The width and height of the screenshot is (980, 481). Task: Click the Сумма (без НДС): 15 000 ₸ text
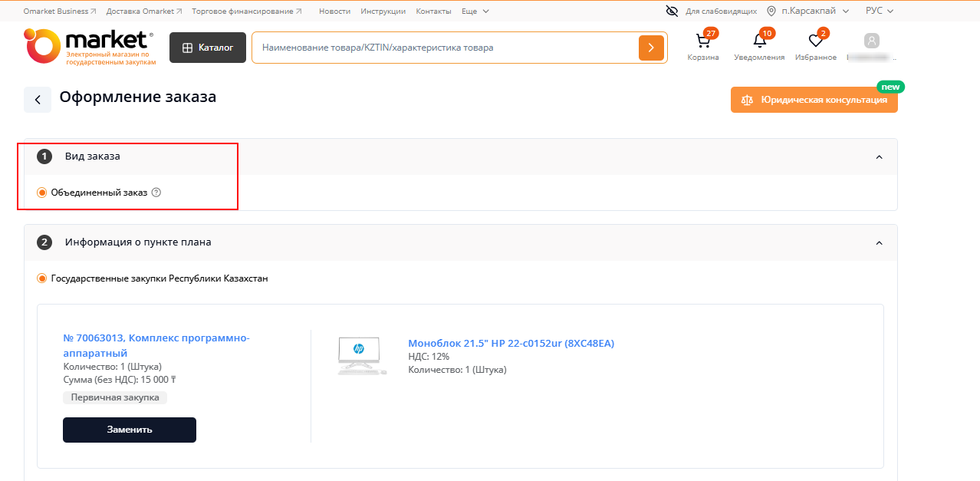pos(120,379)
